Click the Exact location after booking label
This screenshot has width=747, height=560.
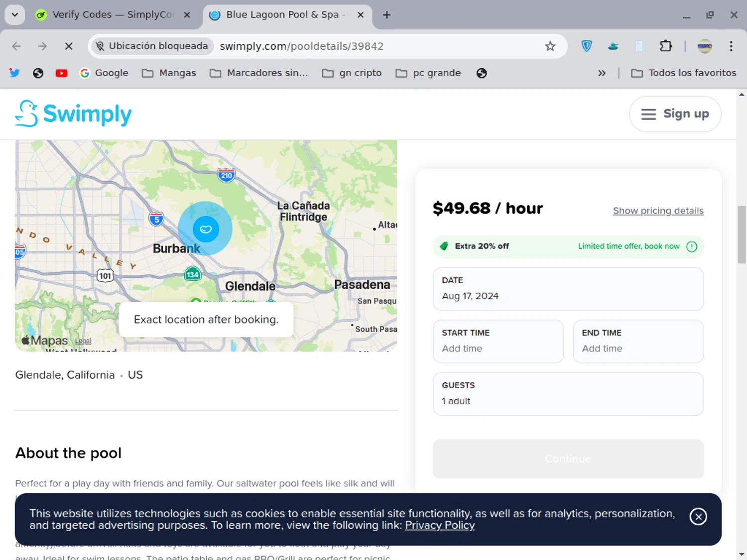(206, 320)
